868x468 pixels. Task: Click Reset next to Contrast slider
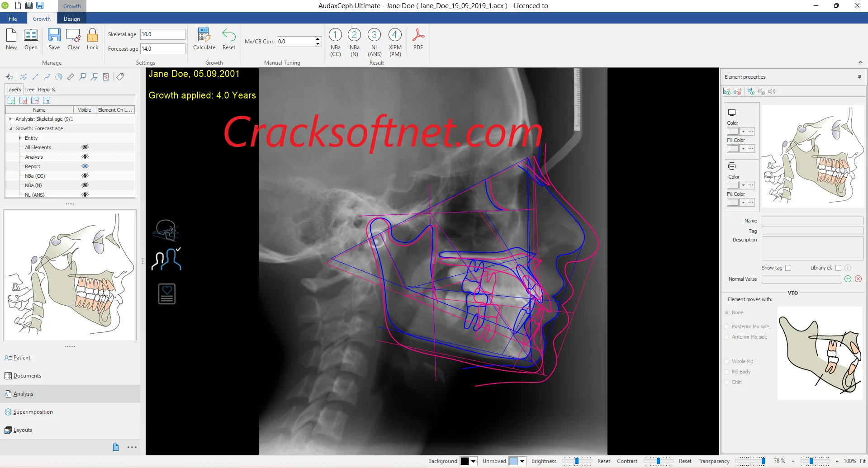click(x=685, y=461)
